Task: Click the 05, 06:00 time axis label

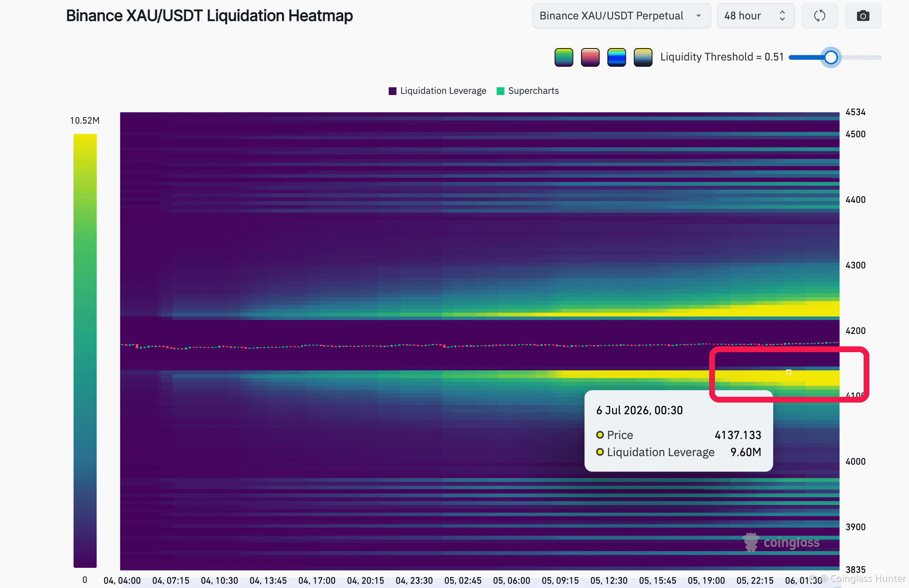Action: pos(512,581)
